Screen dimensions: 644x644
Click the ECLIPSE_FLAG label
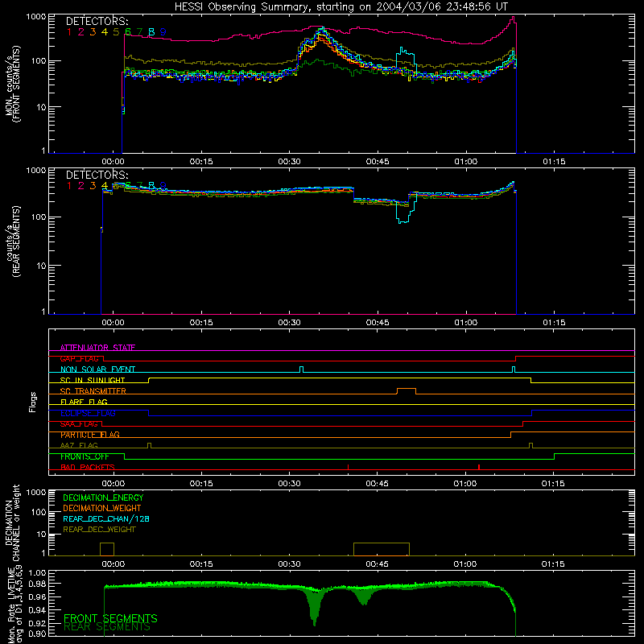(x=88, y=413)
